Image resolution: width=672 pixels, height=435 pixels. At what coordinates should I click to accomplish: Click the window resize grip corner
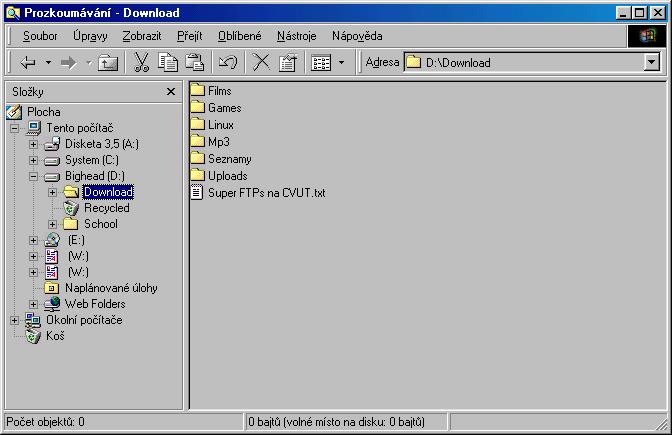coord(661,424)
